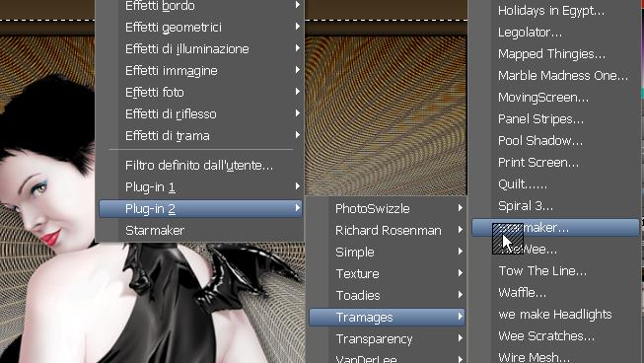Open Richard Rosenman plugin group
The width and height of the screenshot is (644, 363).
pos(387,231)
